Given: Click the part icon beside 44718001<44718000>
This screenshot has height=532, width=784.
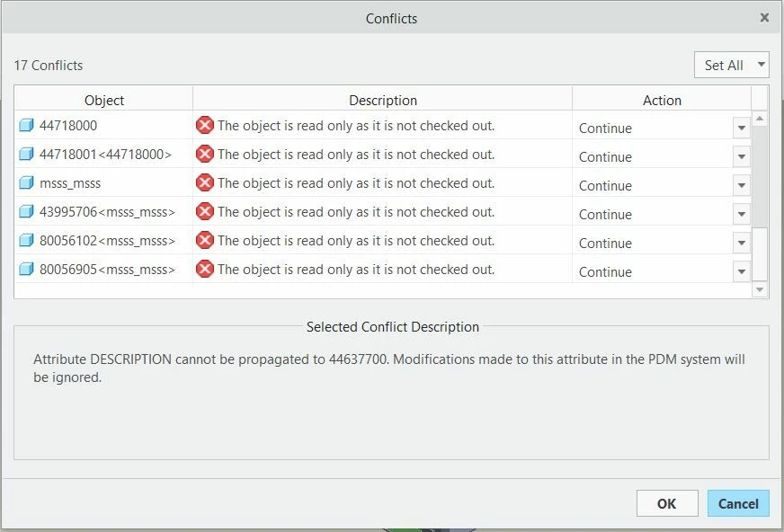Looking at the screenshot, I should tap(26, 154).
